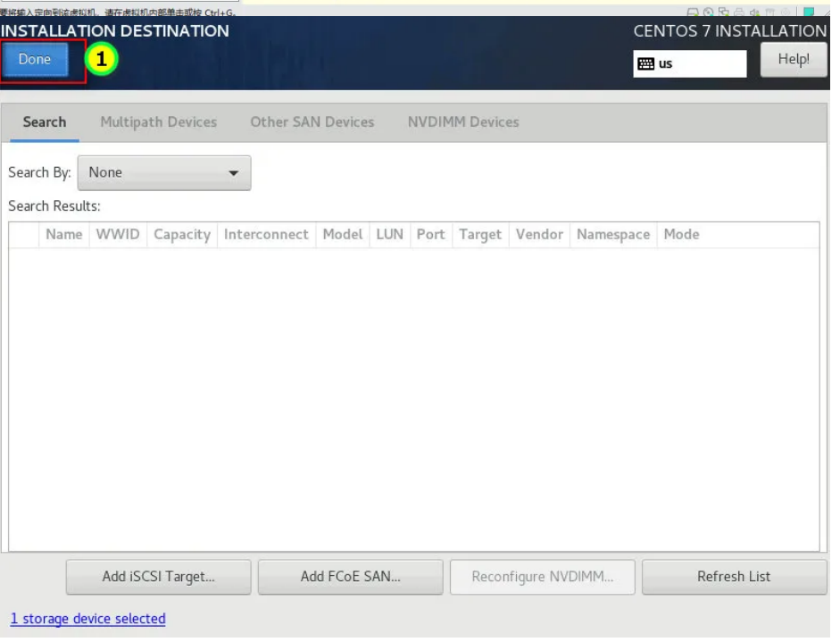
Task: Click the 'Search By:' label
Action: coord(39,172)
